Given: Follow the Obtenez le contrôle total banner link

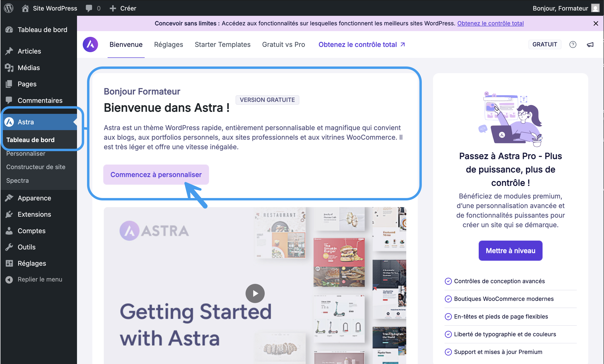Looking at the screenshot, I should [490, 23].
